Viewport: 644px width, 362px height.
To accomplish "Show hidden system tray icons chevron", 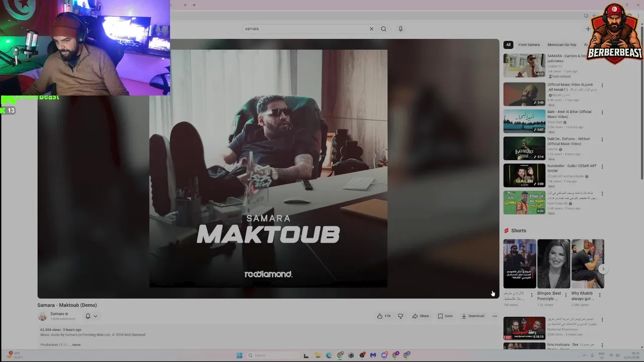I will 584,355.
